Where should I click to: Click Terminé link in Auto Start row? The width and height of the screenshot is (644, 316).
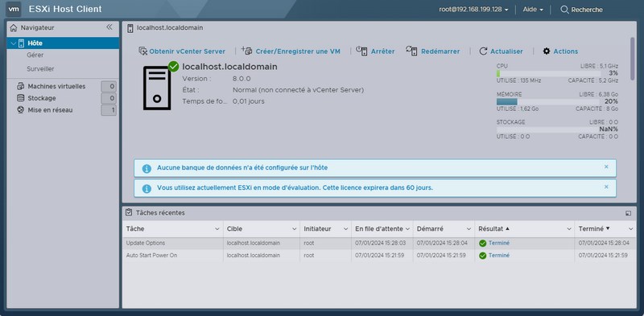pyautogui.click(x=499, y=256)
